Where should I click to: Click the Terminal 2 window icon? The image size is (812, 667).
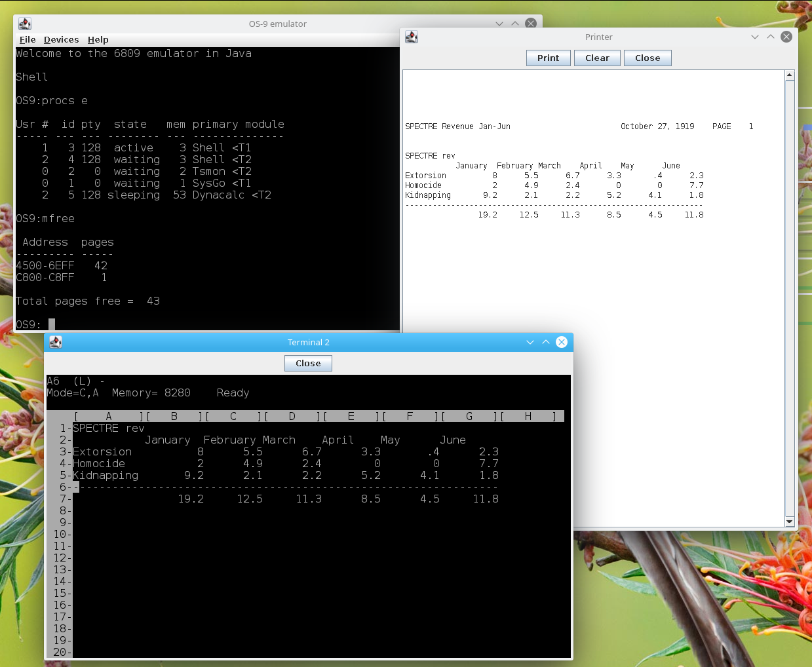point(56,342)
